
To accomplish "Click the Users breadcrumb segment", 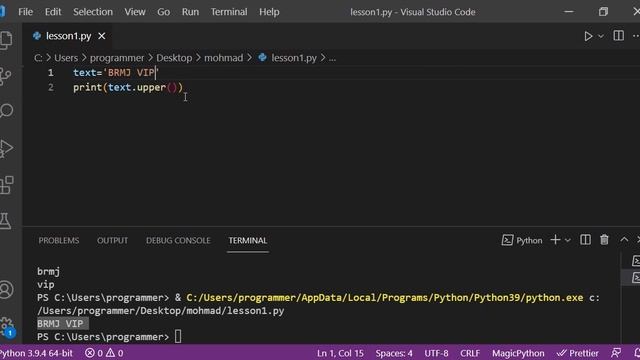I will click(x=66, y=58).
